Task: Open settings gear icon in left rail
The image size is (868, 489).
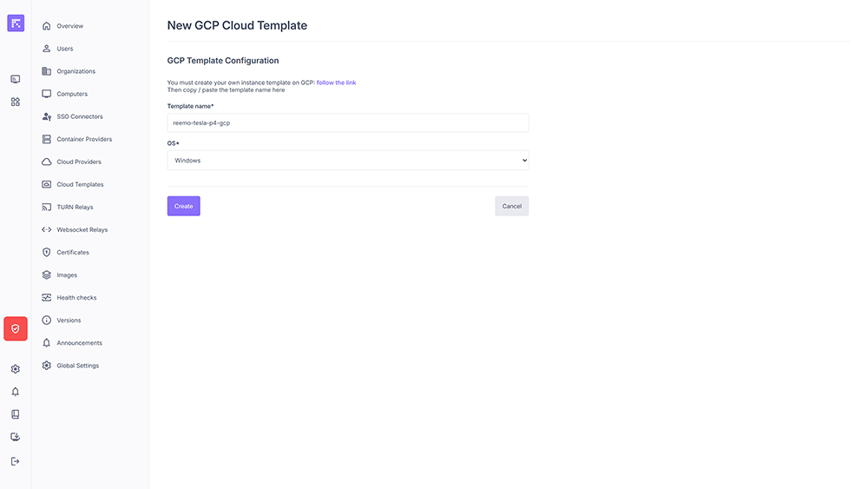Action: pyautogui.click(x=16, y=369)
